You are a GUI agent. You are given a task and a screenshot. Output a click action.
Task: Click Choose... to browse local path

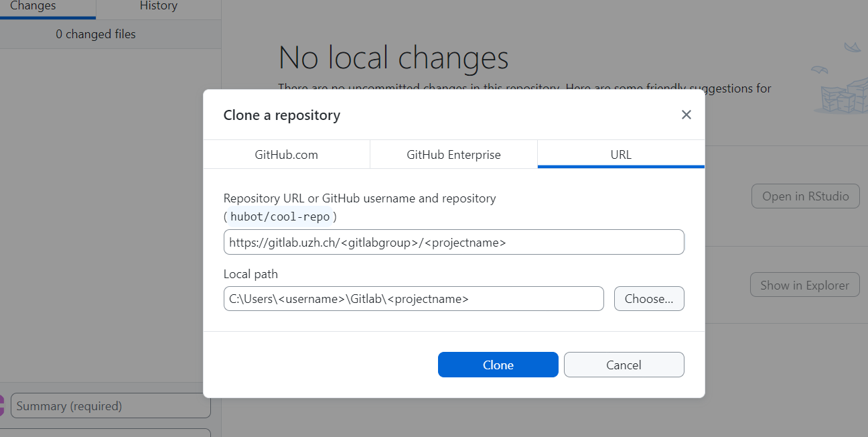(x=649, y=299)
